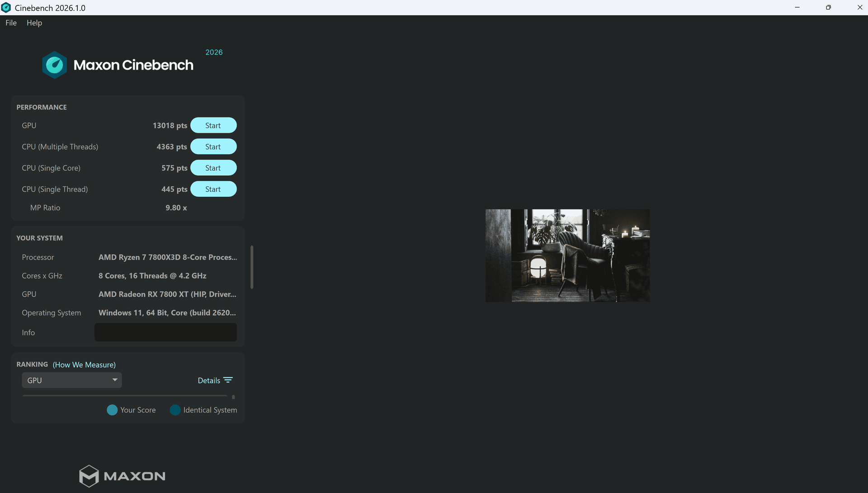868x493 pixels.
Task: Click the small ranking list scrollbar handle
Action: pos(233,397)
